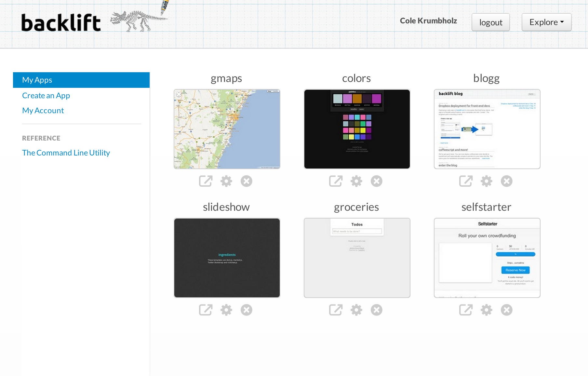
Task: Click the slideshow app title
Action: click(226, 207)
